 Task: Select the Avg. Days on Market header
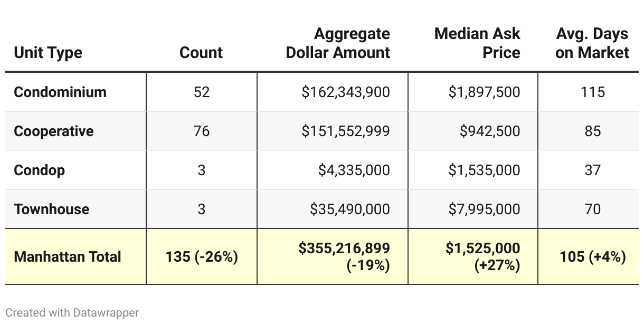(592, 43)
